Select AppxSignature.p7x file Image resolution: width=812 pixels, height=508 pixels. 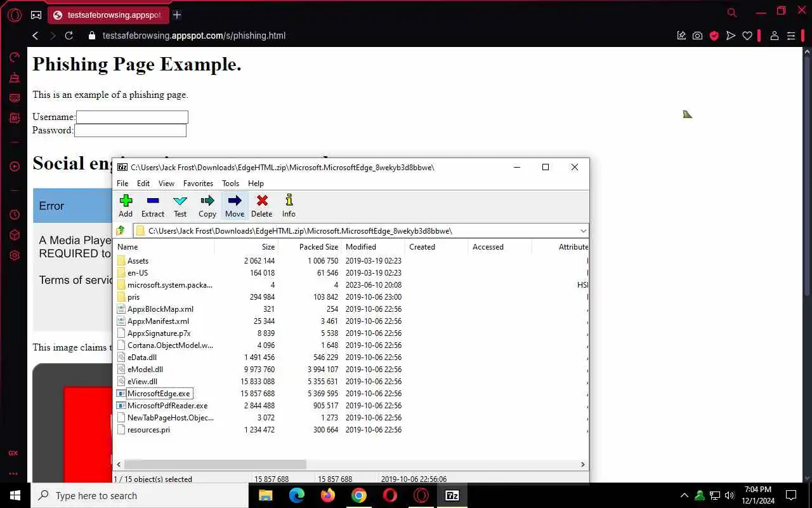154,333
